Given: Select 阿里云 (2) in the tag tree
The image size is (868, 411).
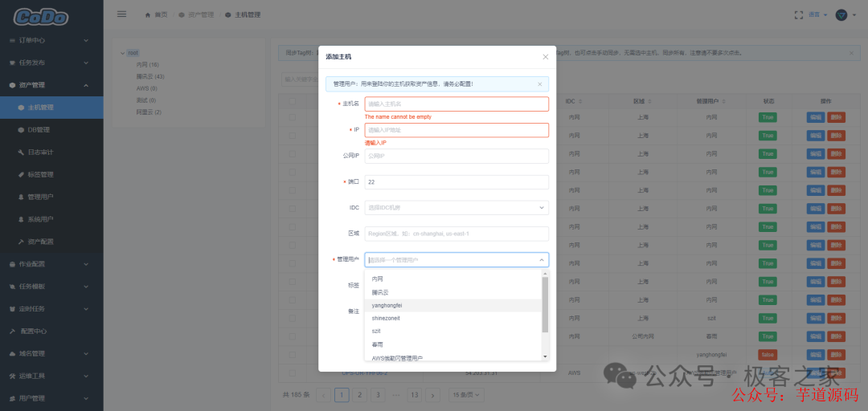Looking at the screenshot, I should pyautogui.click(x=149, y=112).
